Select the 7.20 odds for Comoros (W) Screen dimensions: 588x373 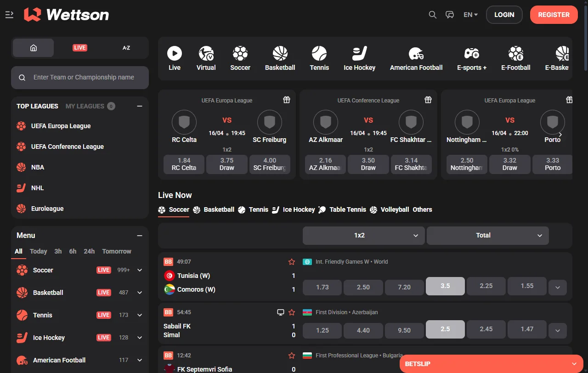(x=404, y=287)
